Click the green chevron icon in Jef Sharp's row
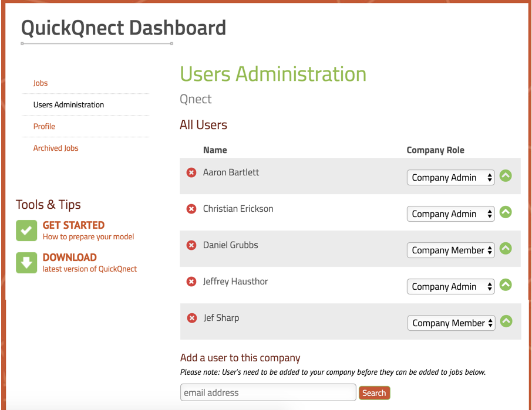This screenshot has height=410, width=532. pos(506,321)
